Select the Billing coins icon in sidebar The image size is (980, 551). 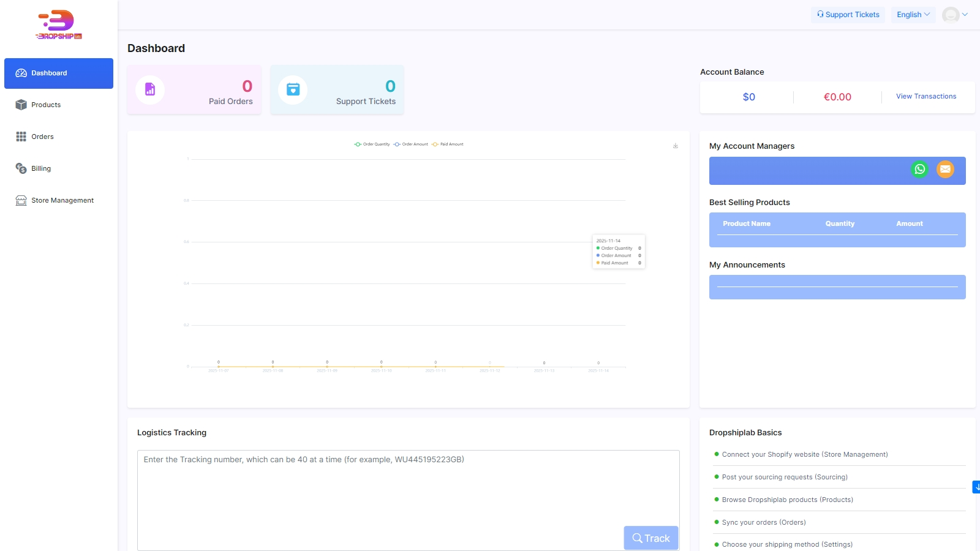21,168
